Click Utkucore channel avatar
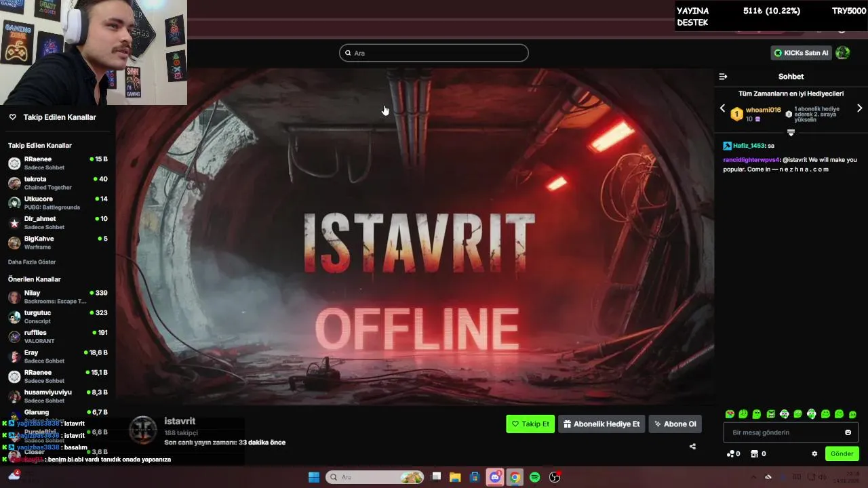 [x=14, y=203]
